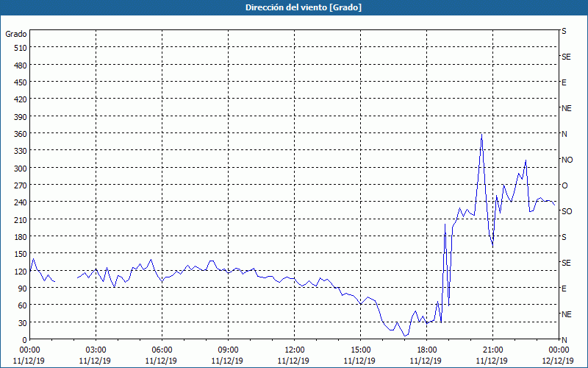Click the 00:00 time label dated 11/12/19
The image size is (588, 368).
point(29,350)
